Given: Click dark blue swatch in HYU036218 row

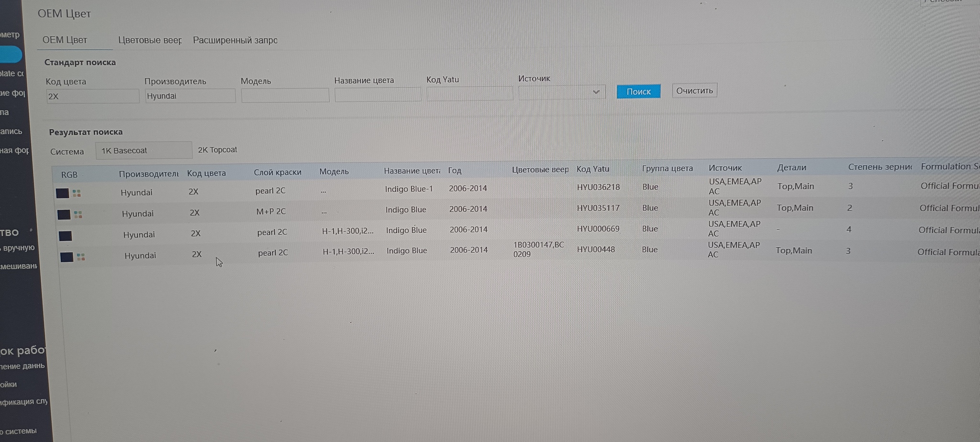Looking at the screenshot, I should click(63, 193).
